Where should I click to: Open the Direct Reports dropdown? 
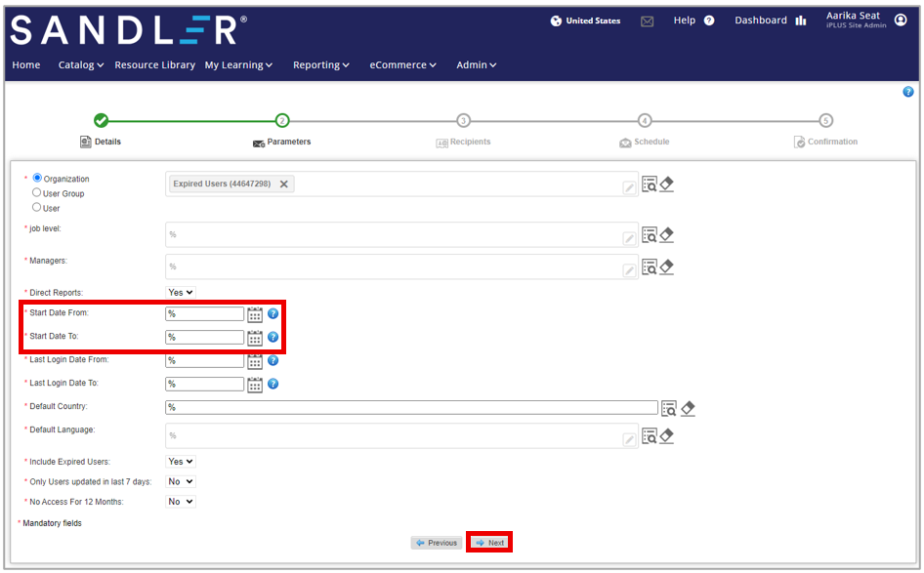pos(181,293)
